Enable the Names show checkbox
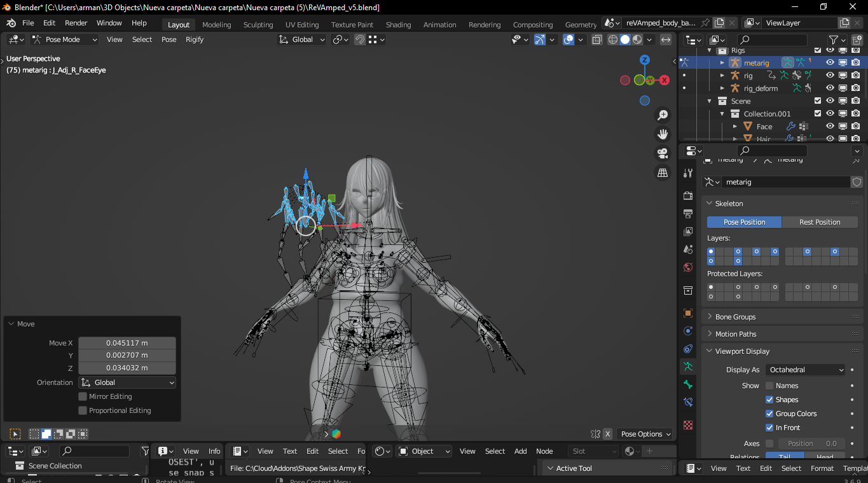 769,386
